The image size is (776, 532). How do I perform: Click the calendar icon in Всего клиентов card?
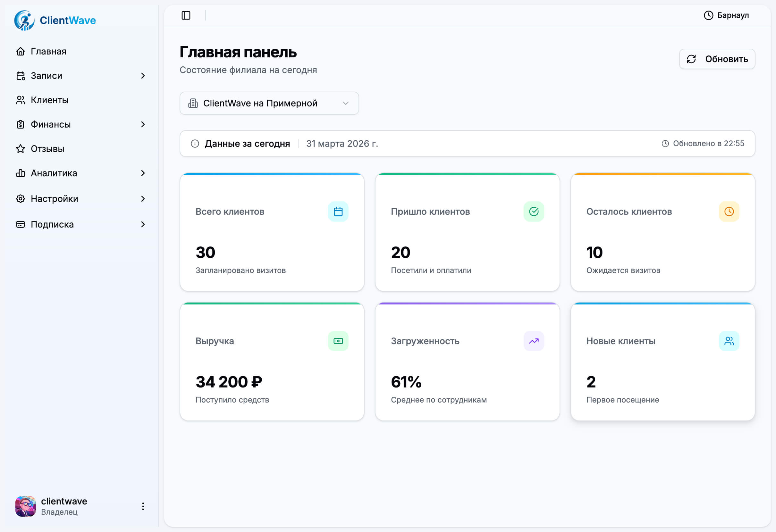[x=338, y=211]
